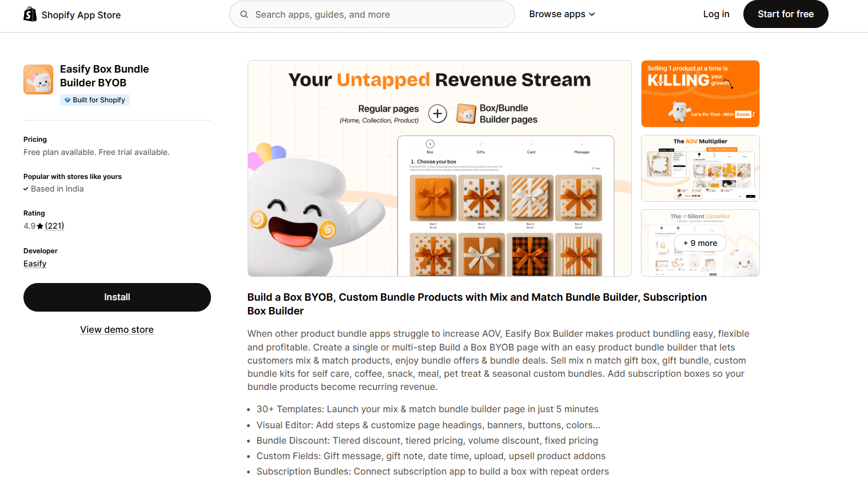Open the AOV Multiplier thumbnail
The height and width of the screenshot is (486, 868).
click(700, 169)
